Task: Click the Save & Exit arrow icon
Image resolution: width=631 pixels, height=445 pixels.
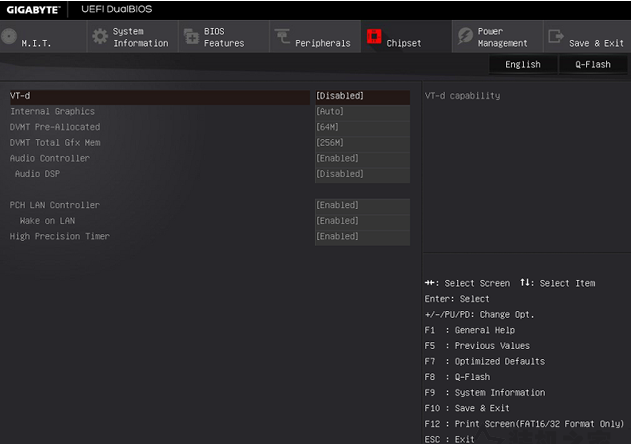Action: coord(555,37)
